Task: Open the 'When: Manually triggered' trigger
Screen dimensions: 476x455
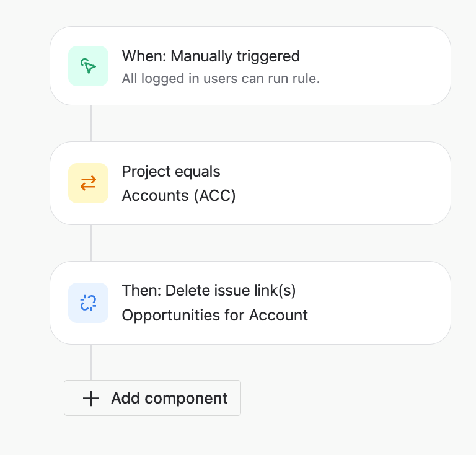Action: point(211,56)
